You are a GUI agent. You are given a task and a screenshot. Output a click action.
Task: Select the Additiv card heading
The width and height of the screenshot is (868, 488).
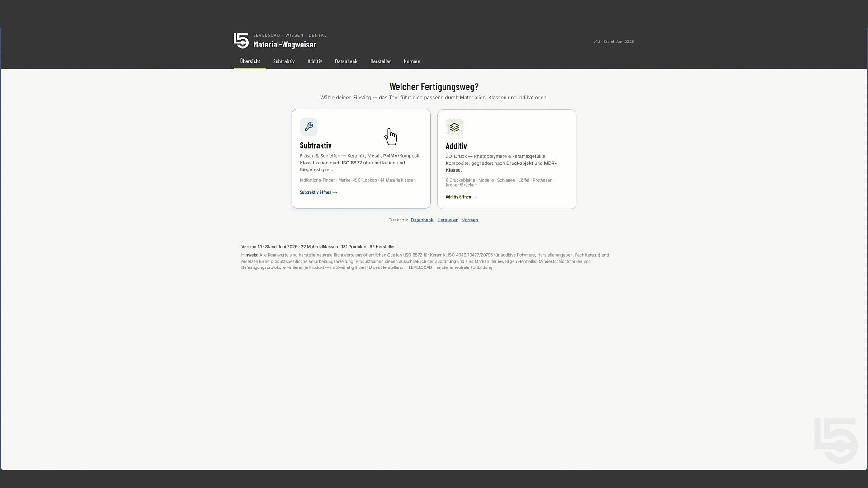pyautogui.click(x=456, y=146)
